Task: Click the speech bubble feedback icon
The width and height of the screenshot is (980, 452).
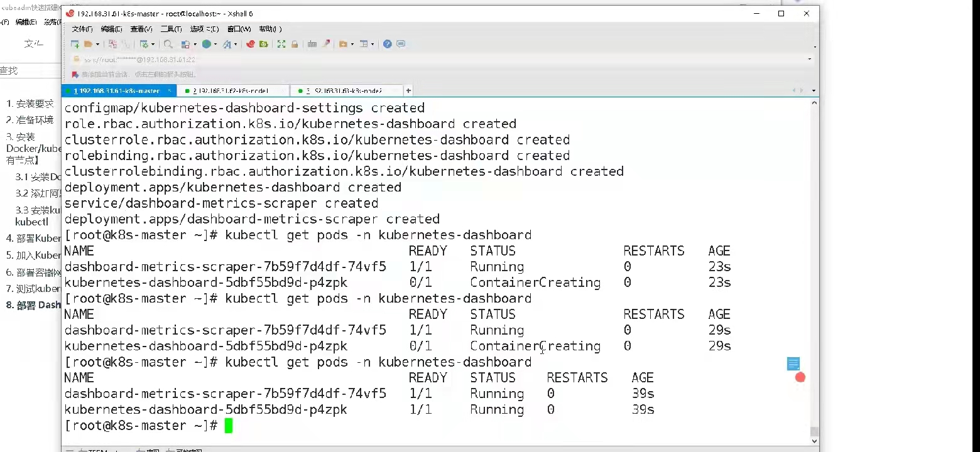Action: point(401,44)
